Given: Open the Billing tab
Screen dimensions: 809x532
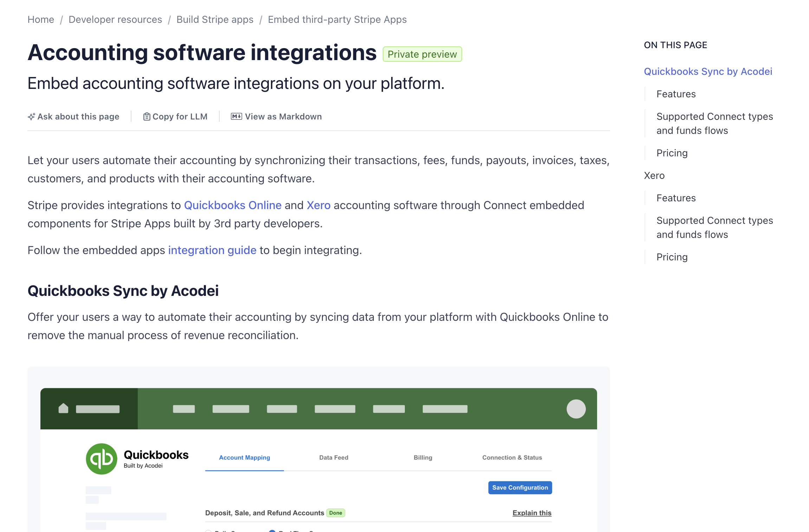Looking at the screenshot, I should [x=423, y=458].
